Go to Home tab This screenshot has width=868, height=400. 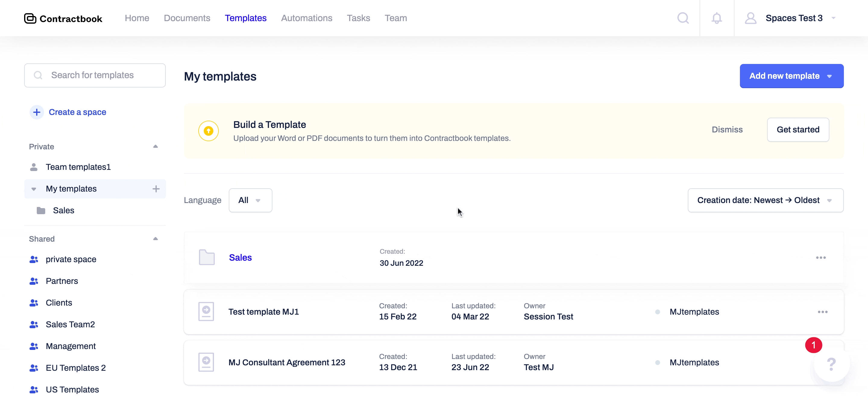pos(137,18)
